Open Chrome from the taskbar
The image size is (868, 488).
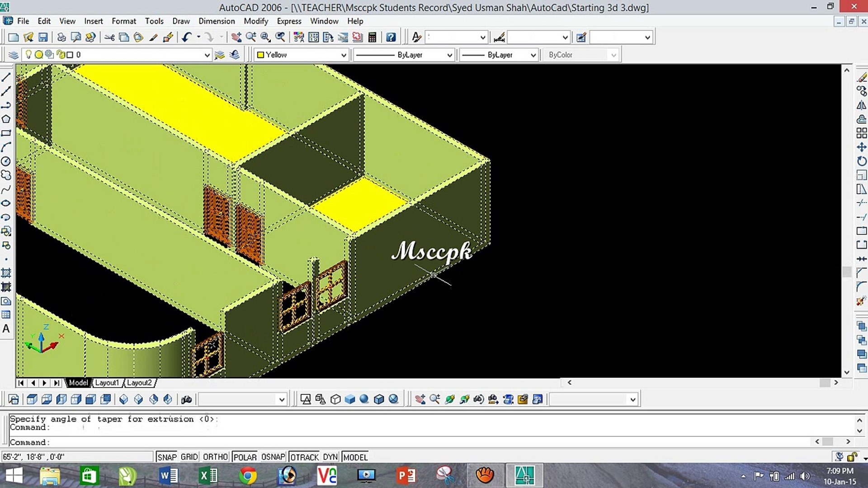click(x=248, y=475)
